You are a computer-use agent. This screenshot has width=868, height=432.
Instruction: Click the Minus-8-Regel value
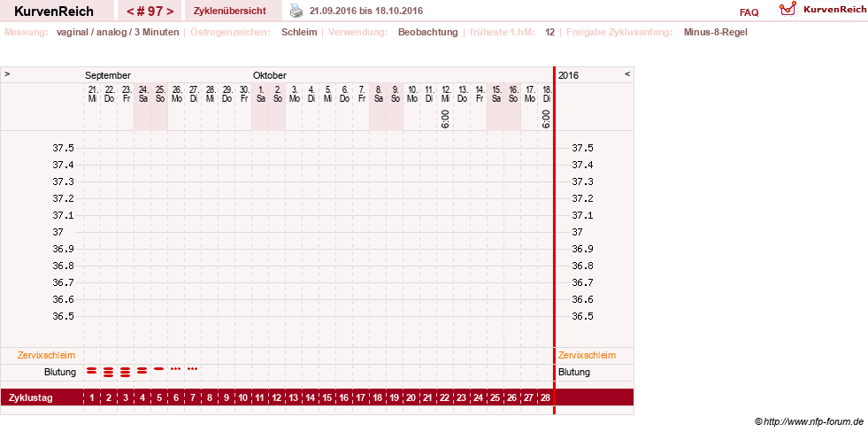[x=716, y=32]
